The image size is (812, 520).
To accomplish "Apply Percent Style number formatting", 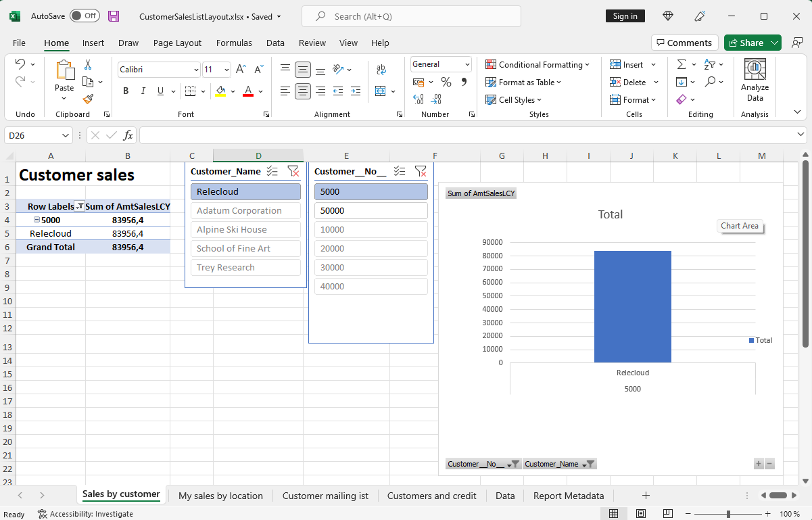I will coord(446,82).
